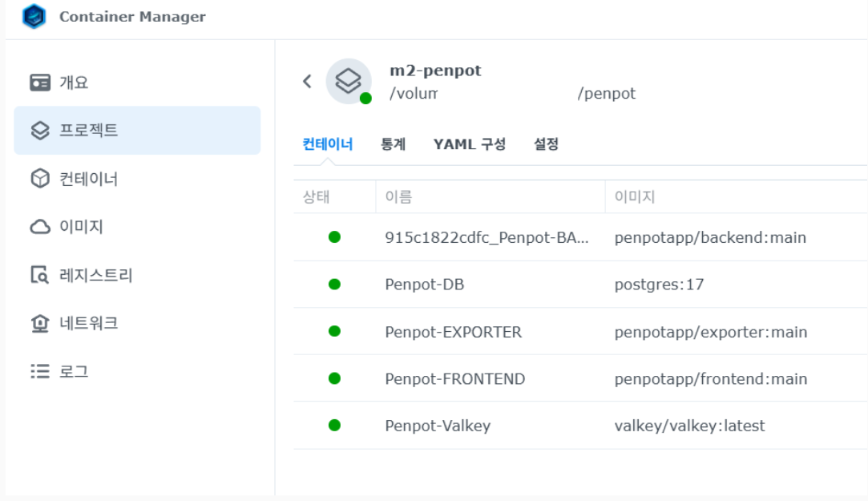Click the Container Manager app logo icon
The width and height of the screenshot is (868, 501).
[34, 17]
